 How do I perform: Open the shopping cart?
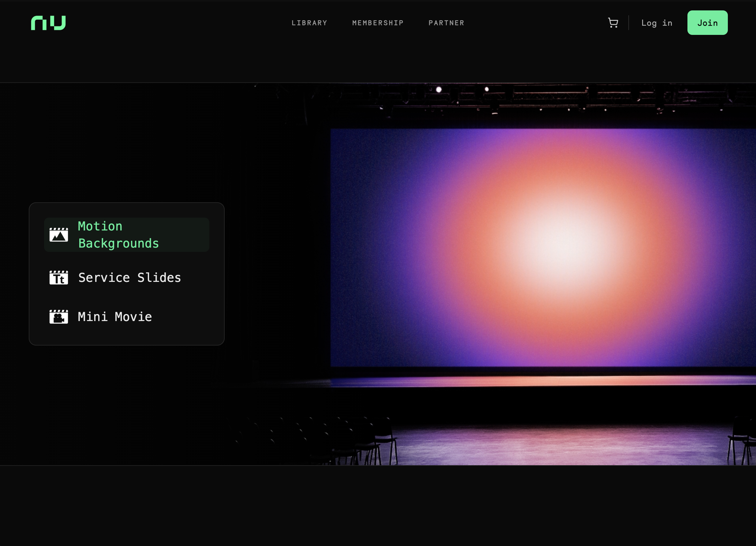(613, 23)
